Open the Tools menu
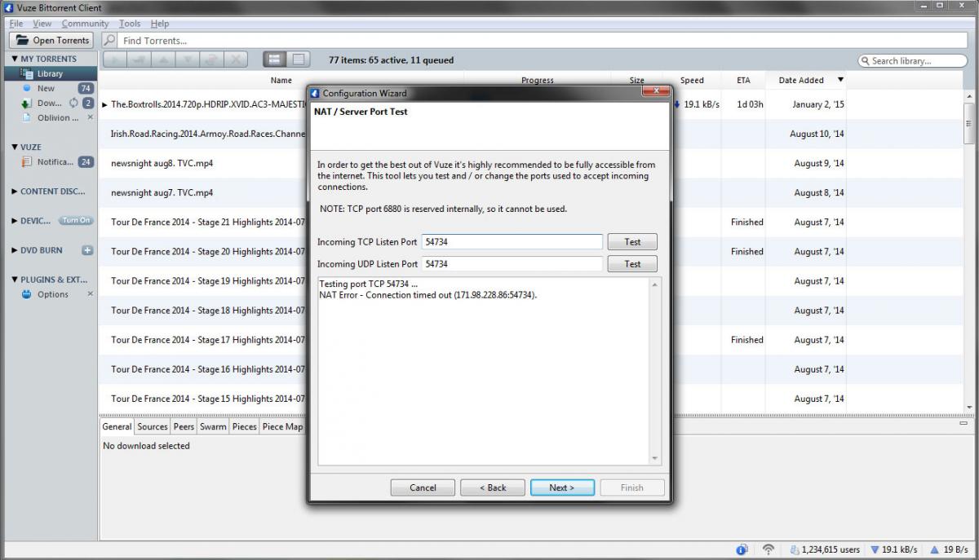 coord(130,24)
